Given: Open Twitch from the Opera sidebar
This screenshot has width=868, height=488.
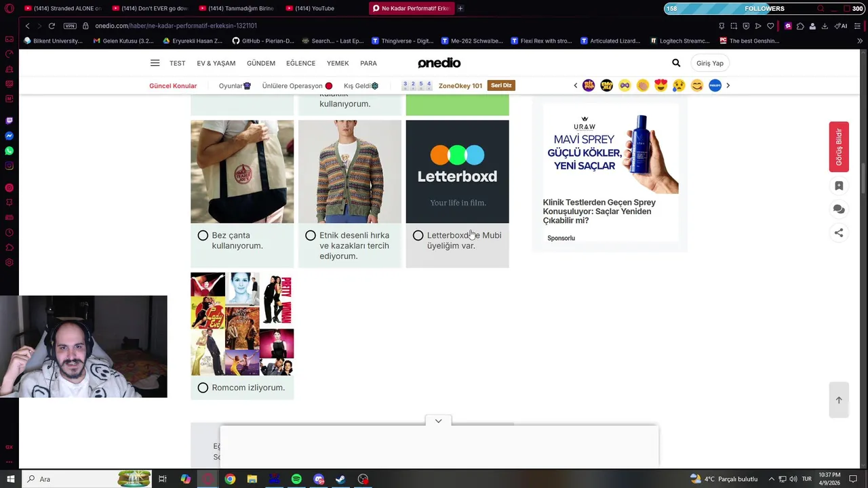Looking at the screenshot, I should [9, 121].
